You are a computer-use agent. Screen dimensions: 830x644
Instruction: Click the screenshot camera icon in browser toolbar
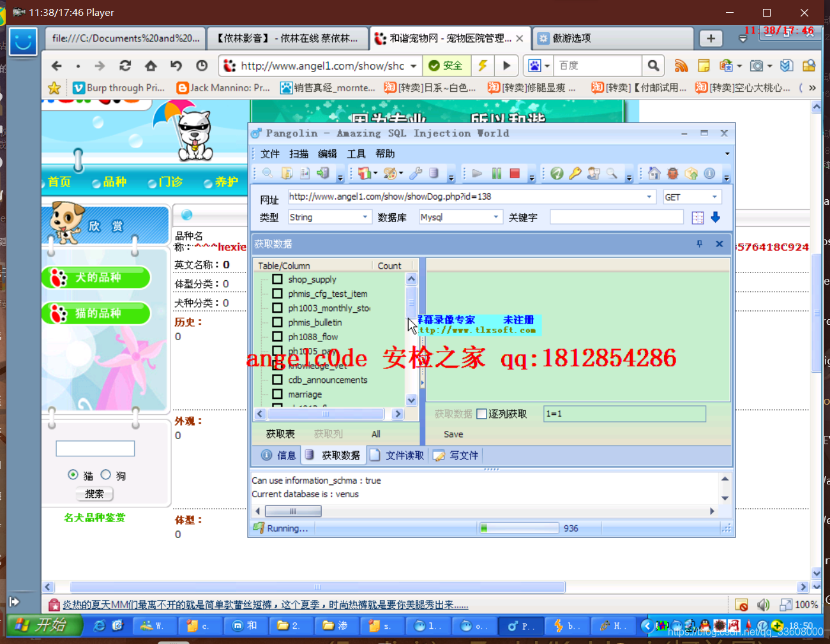click(x=757, y=66)
